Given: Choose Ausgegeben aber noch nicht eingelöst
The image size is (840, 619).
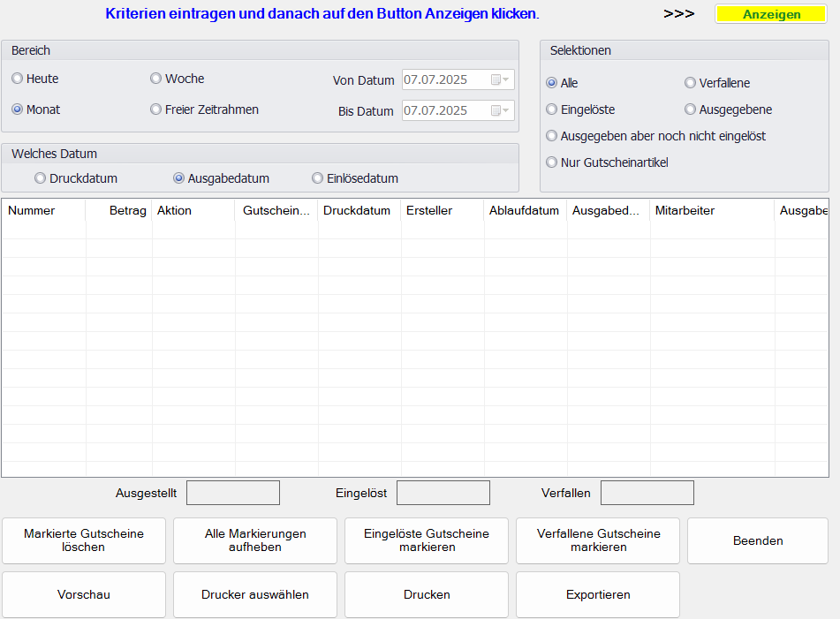Looking at the screenshot, I should [552, 136].
